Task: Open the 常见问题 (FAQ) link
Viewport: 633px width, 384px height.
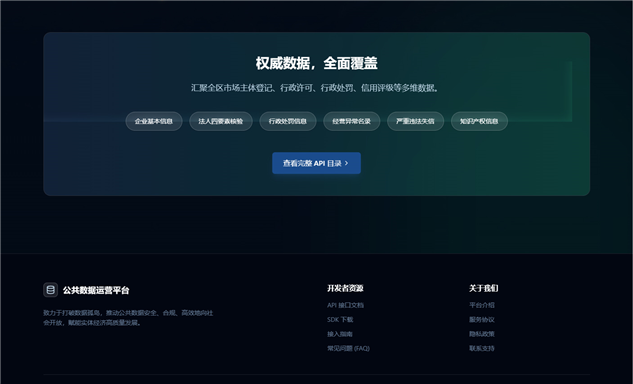Action: [x=348, y=348]
